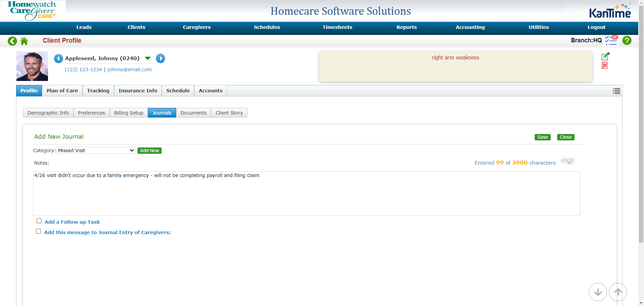
Task: Check Add message to Caregivers Journal Entry
Action: [39, 231]
